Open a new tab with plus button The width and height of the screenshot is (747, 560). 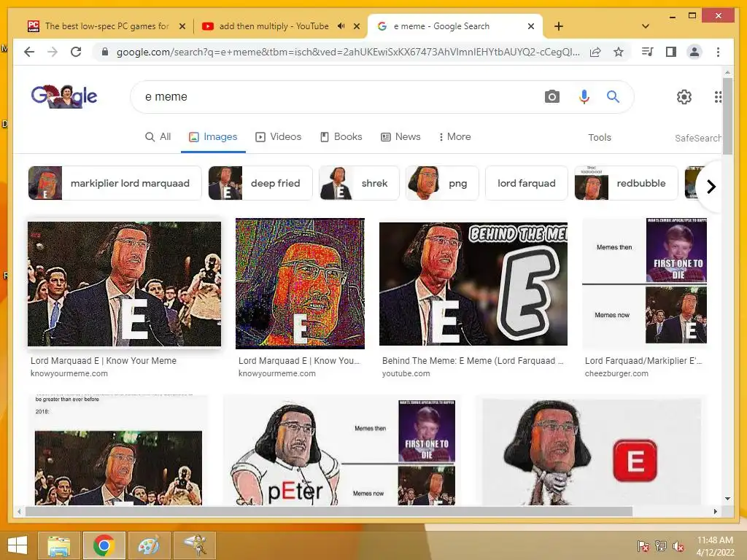[x=559, y=26]
